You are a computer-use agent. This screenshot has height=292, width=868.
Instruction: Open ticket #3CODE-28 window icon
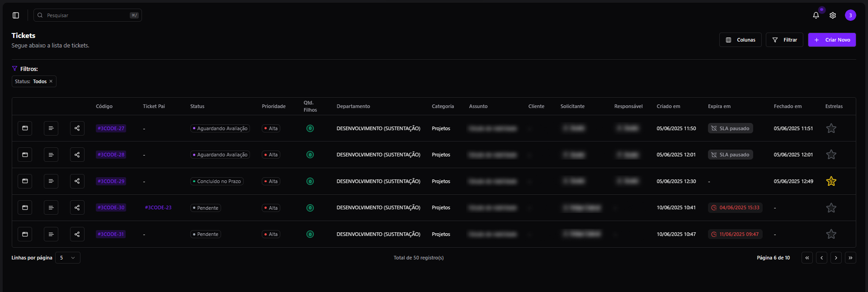tap(25, 155)
